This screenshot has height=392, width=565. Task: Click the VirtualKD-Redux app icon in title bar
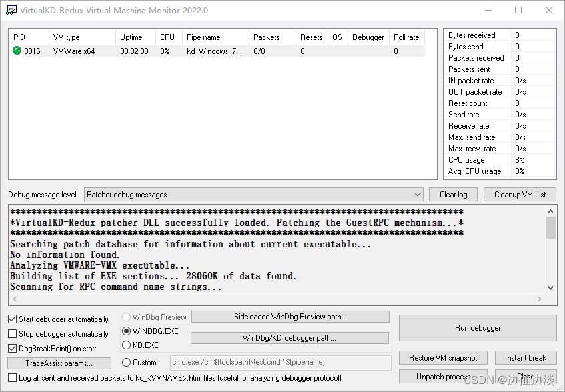[x=11, y=10]
